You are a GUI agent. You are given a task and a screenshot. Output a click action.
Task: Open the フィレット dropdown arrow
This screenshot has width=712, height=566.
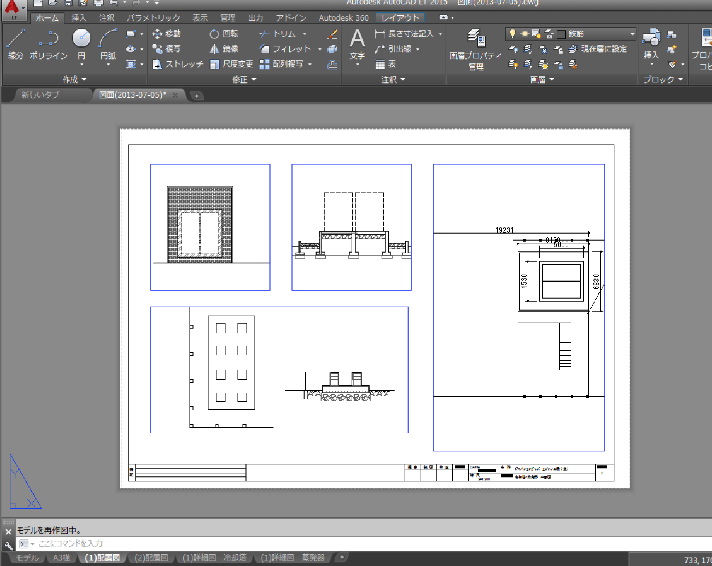coord(320,49)
